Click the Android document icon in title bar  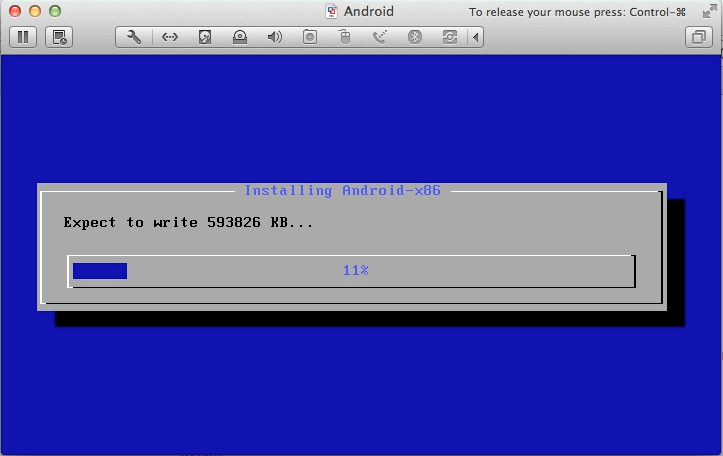(x=331, y=11)
